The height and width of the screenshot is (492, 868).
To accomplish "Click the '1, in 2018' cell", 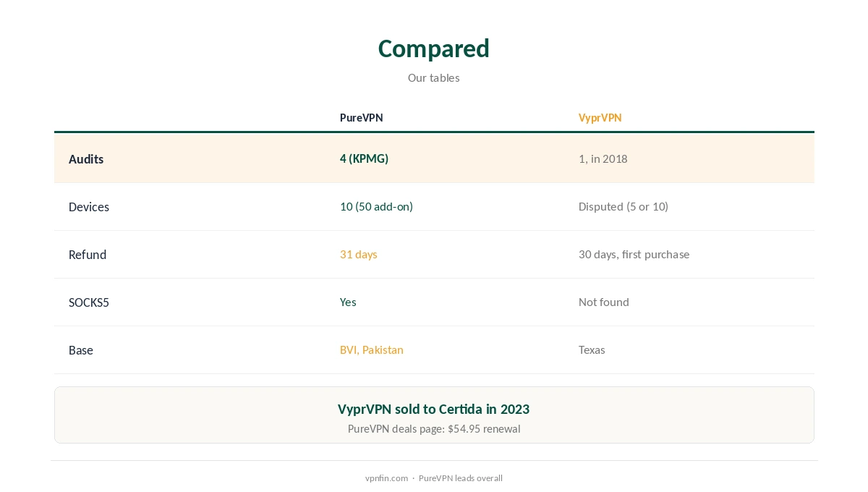I will point(603,158).
